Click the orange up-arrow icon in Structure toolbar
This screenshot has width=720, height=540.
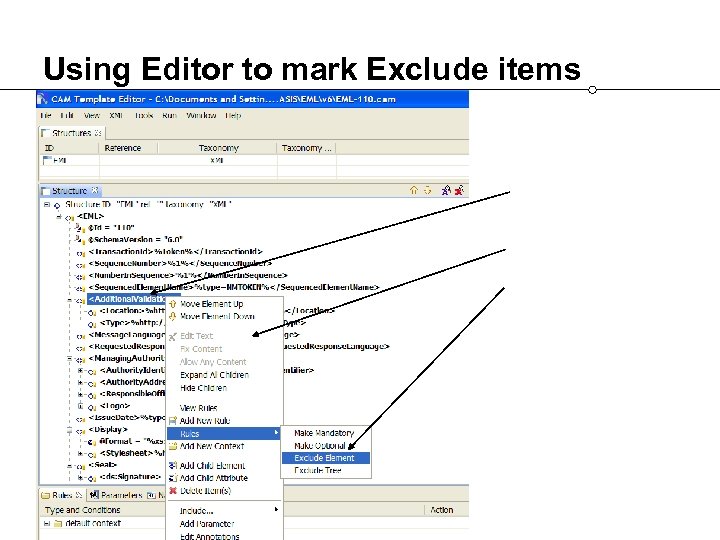click(x=414, y=190)
